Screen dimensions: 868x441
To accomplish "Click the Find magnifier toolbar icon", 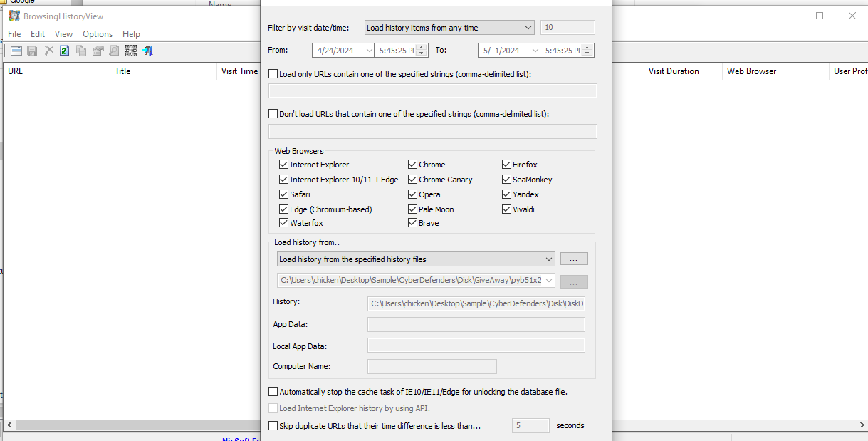I will pyautogui.click(x=114, y=51).
